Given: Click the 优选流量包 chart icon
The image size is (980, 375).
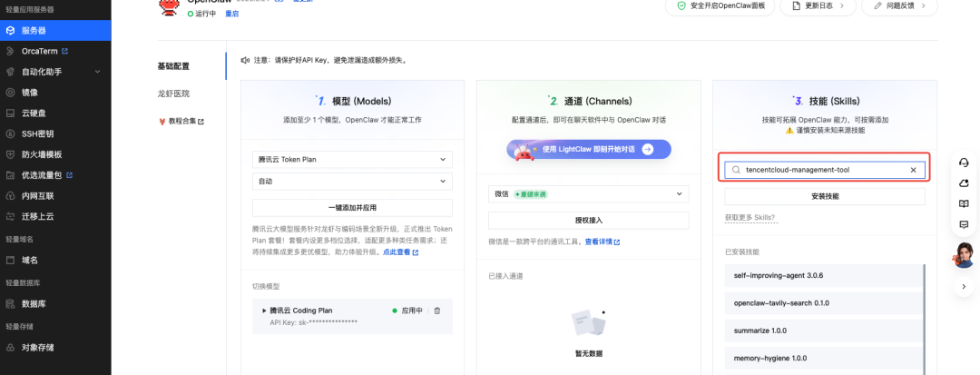Looking at the screenshot, I should point(10,175).
